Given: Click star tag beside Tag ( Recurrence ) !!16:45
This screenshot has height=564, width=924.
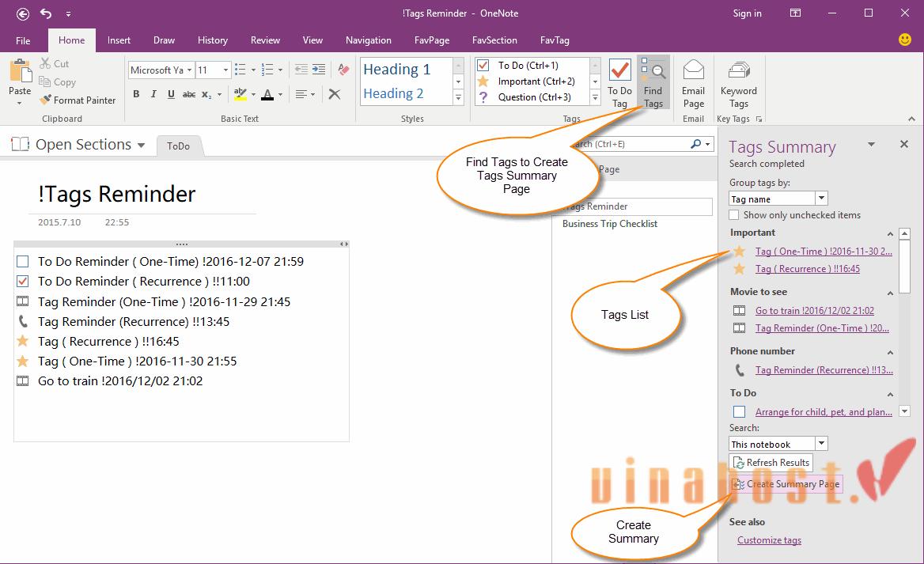Looking at the screenshot, I should click(x=22, y=341).
